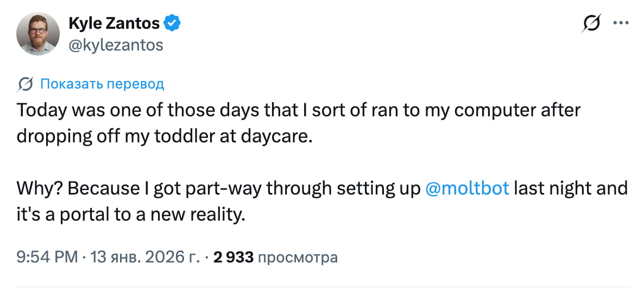Click the small icon beside Показать перевод
Screen dimensions: 644x288
pyautogui.click(x=24, y=84)
